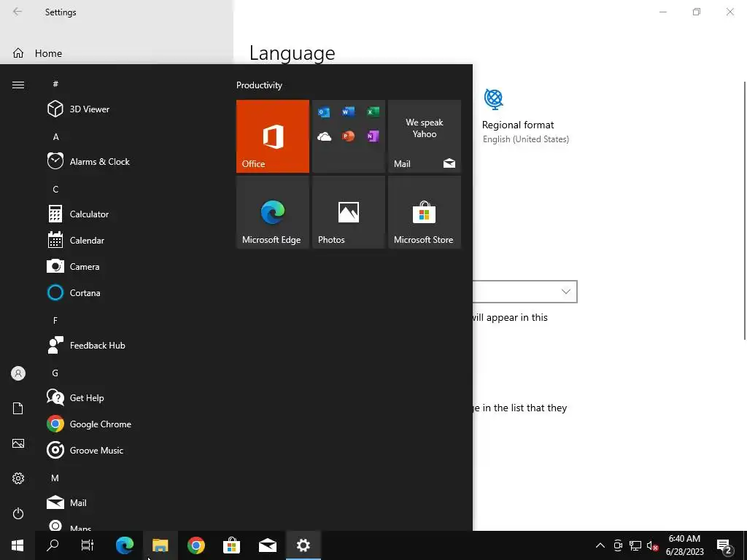Screen dimensions: 747x560
Task: Click the muted volume tray icon
Action: [x=652, y=545]
